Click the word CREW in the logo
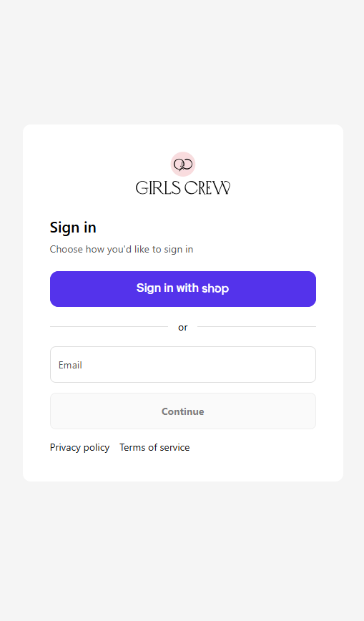This screenshot has width=364, height=621. tap(207, 187)
